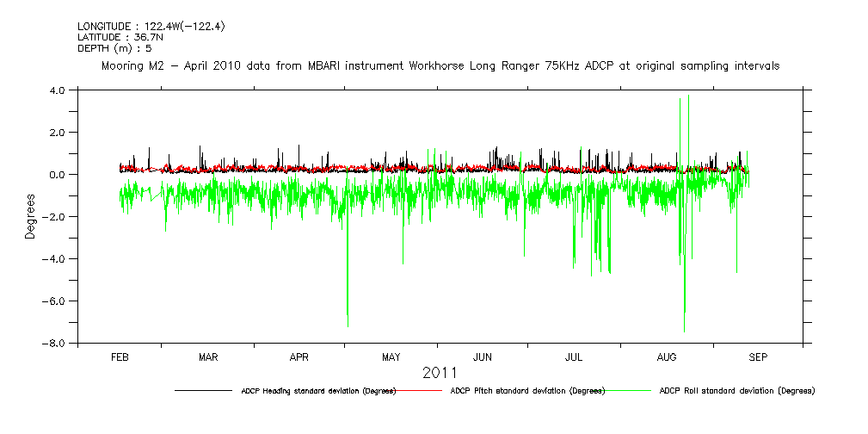Click the -4.0 y-axis tick label
Screen dimensions: 868x434
tap(56, 259)
